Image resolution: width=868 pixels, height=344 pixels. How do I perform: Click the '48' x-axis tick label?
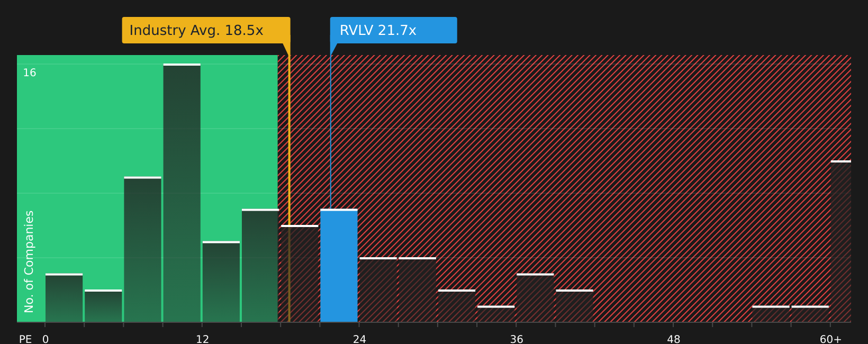673,339
